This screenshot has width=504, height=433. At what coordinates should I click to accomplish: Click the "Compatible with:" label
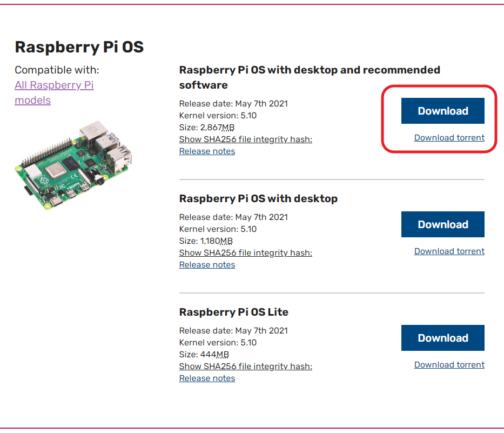57,70
